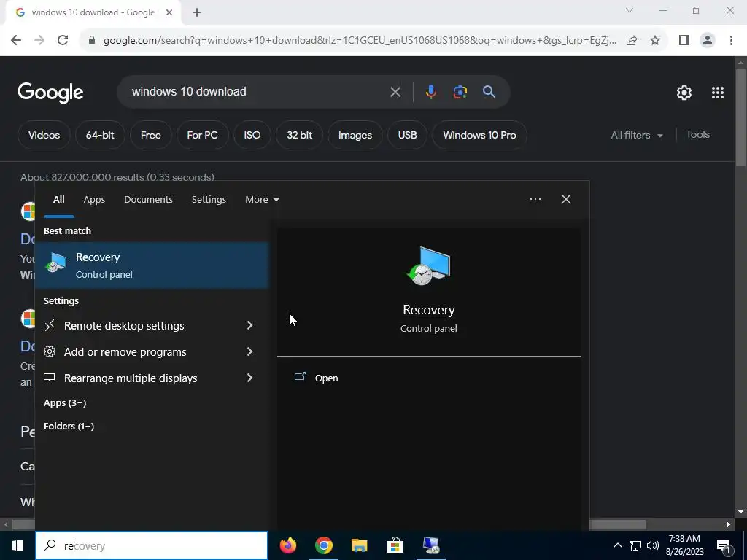The image size is (747, 560).
Task: Click the Google search text field
Action: [x=258, y=91]
